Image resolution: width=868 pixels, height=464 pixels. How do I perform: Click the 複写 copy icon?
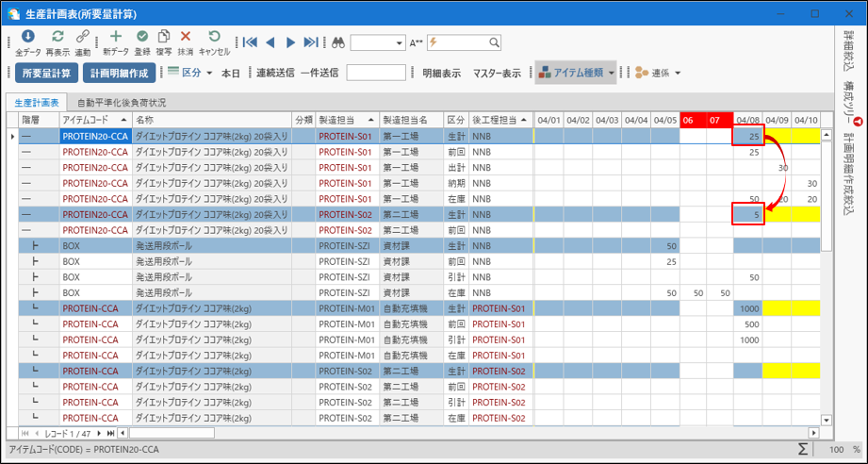[x=164, y=36]
